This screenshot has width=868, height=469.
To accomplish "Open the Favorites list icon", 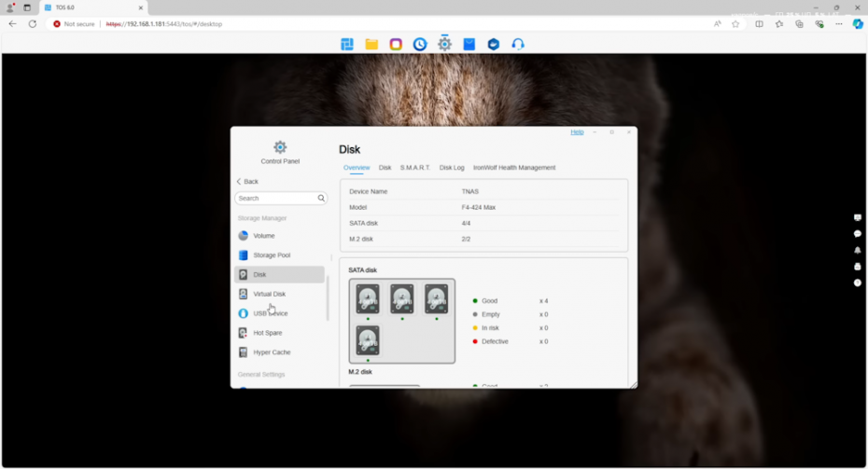I will (779, 24).
